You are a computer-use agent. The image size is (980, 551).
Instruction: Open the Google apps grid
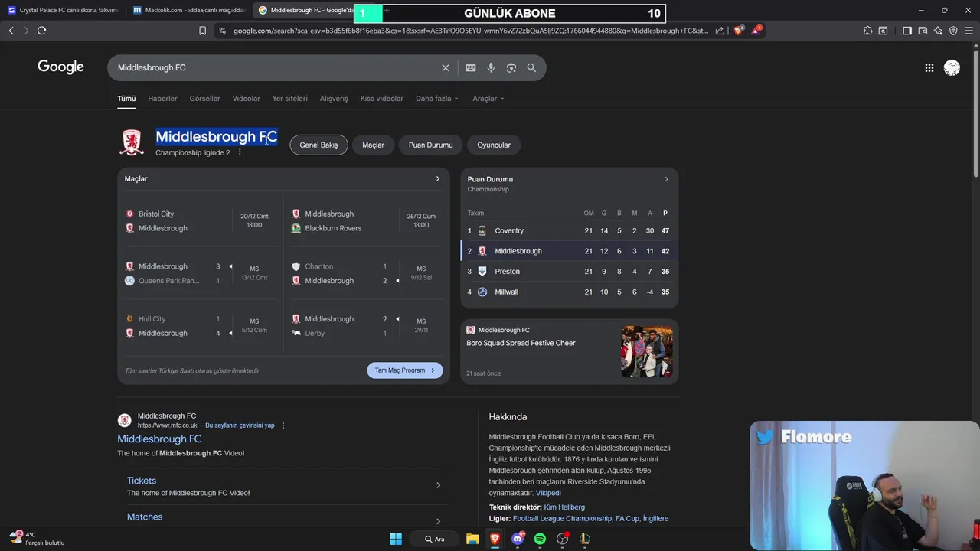929,67
